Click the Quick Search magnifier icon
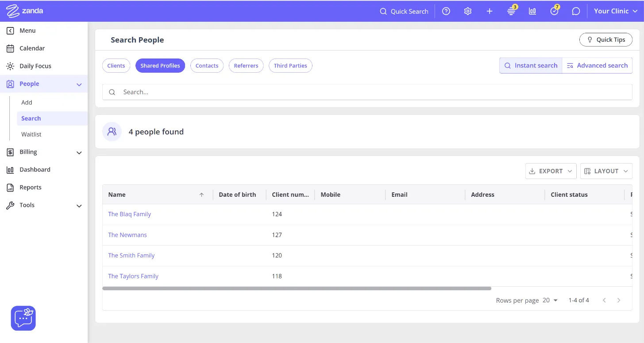This screenshot has height=343, width=644. (x=383, y=12)
